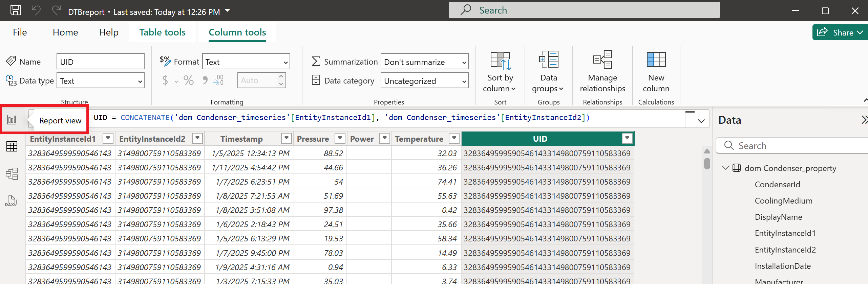Click New column icon
This screenshot has height=284, width=868.
click(656, 60)
